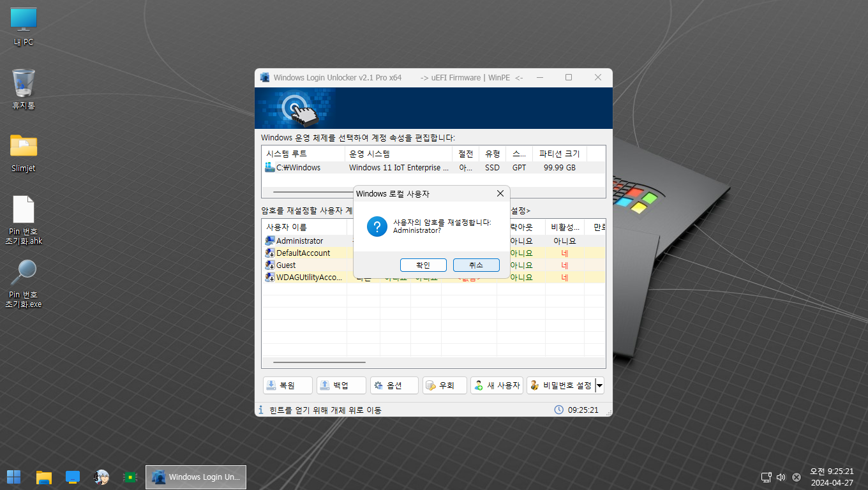Expand the 비밀번호 설정 dropdown arrow

tap(599, 385)
